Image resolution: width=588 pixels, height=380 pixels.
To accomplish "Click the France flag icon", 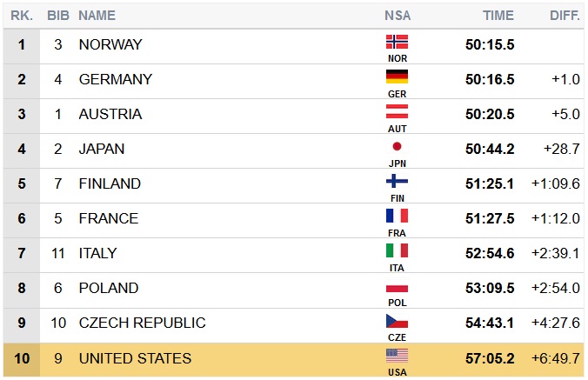I will tap(397, 216).
